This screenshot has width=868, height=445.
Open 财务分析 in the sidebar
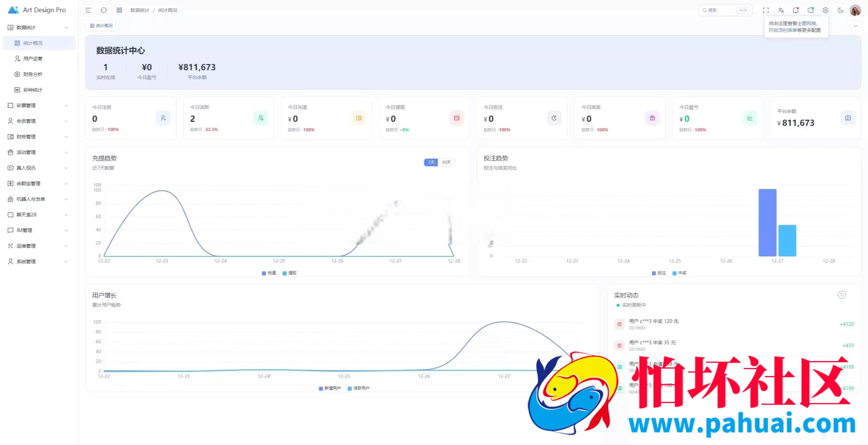pyautogui.click(x=39, y=74)
